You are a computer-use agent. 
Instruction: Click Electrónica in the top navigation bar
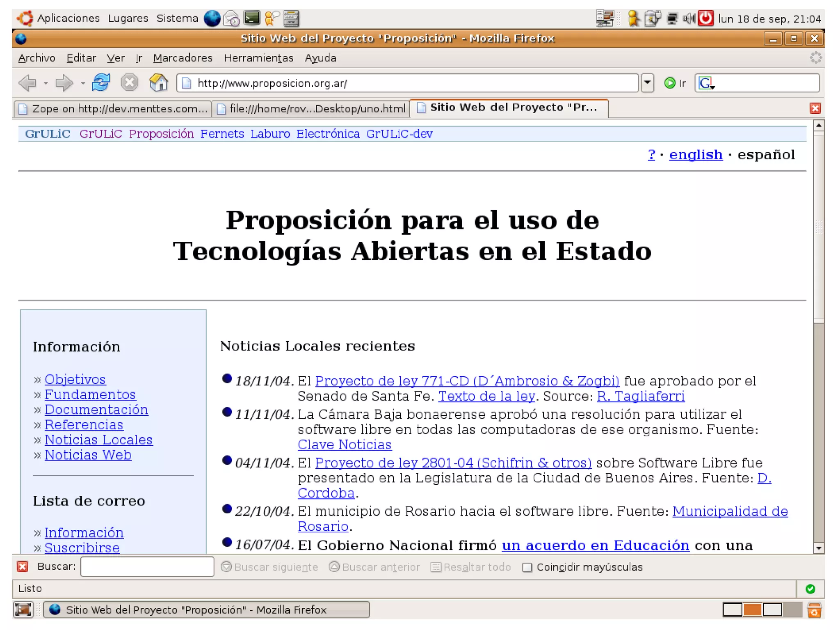[328, 134]
